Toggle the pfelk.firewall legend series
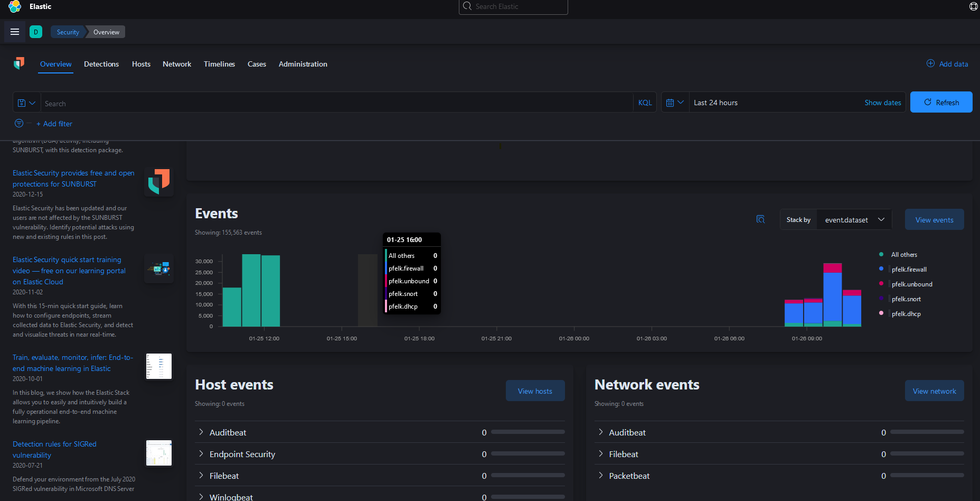This screenshot has height=501, width=980. coord(909,270)
